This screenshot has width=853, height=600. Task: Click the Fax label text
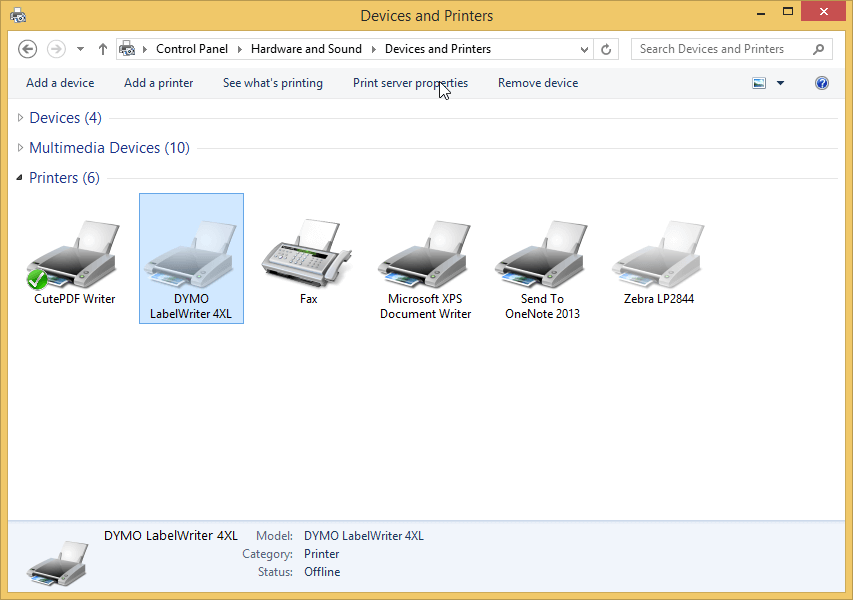308,299
